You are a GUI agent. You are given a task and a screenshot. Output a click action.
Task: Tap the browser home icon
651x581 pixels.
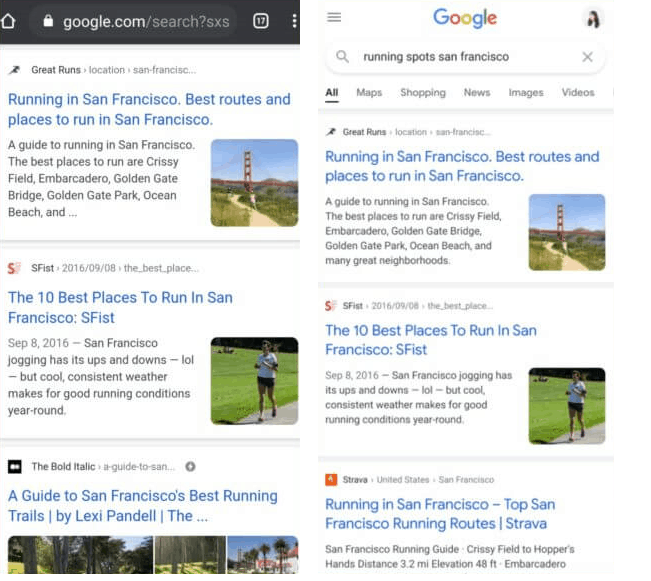click(x=8, y=21)
